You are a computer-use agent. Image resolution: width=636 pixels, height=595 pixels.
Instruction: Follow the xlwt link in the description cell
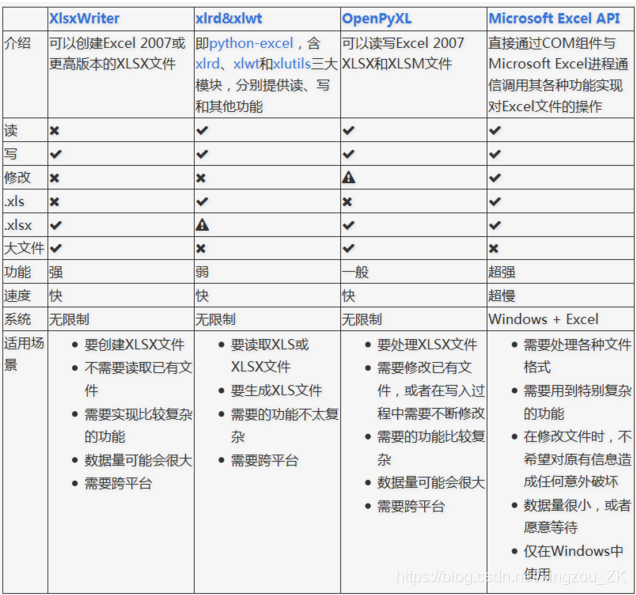246,64
